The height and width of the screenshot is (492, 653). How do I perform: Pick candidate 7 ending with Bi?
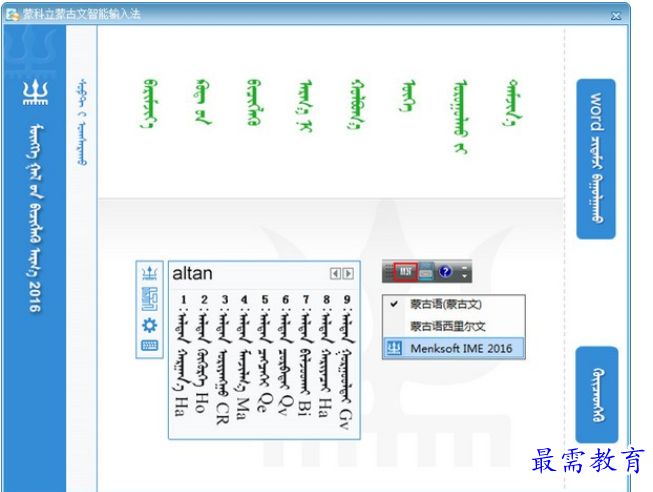305,357
